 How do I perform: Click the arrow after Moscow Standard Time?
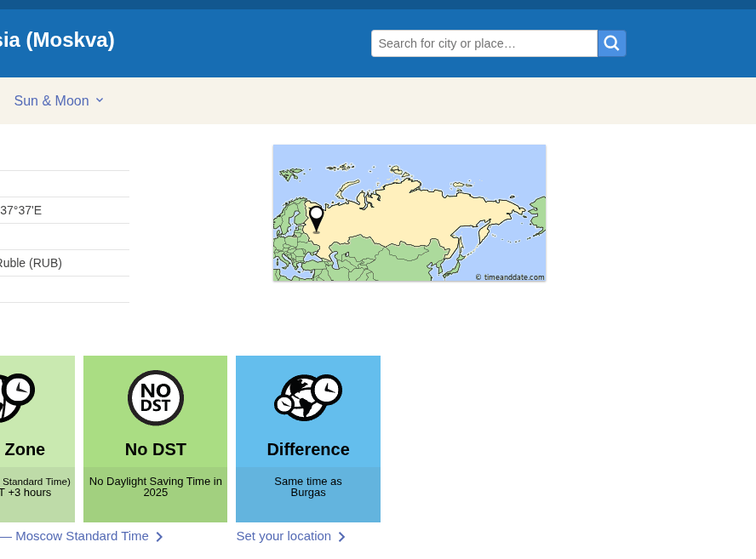[x=159, y=537]
